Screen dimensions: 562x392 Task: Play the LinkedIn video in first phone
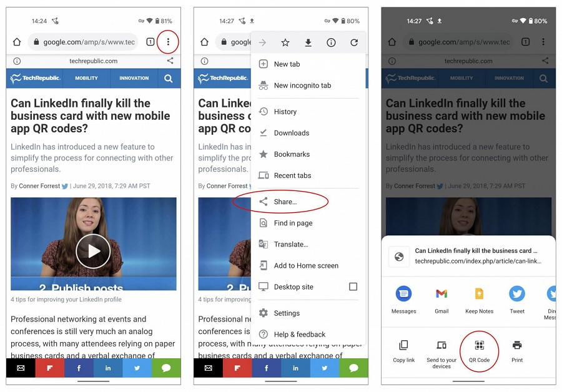point(93,251)
